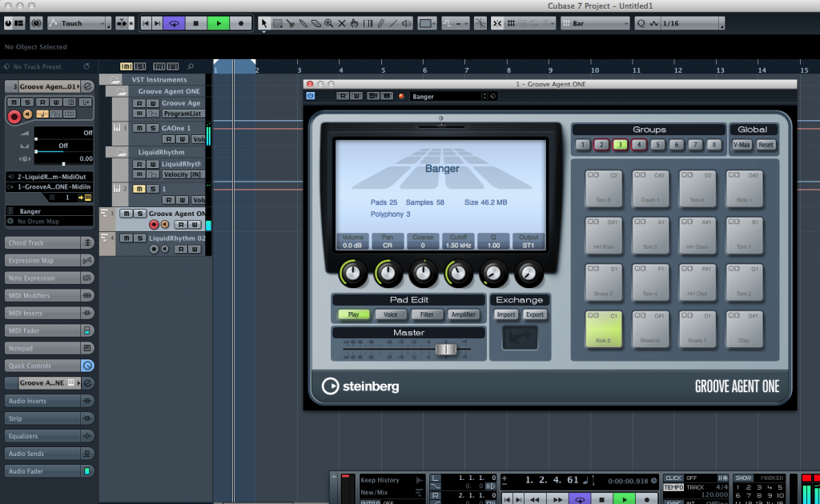The image size is (820, 504).
Task: Select group 2 in Groups
Action: point(601,145)
